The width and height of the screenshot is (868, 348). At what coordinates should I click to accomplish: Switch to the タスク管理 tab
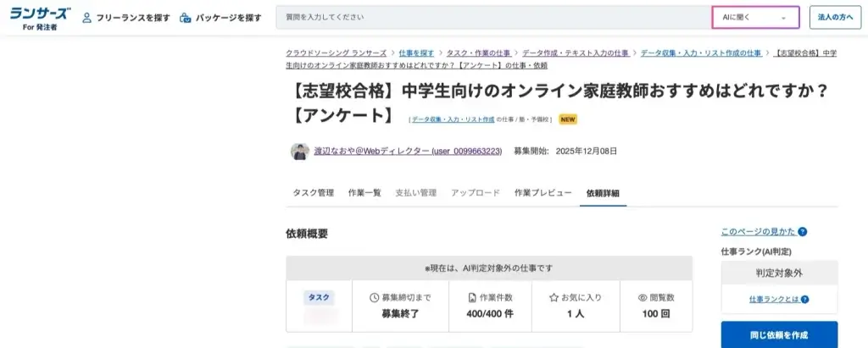tap(314, 193)
